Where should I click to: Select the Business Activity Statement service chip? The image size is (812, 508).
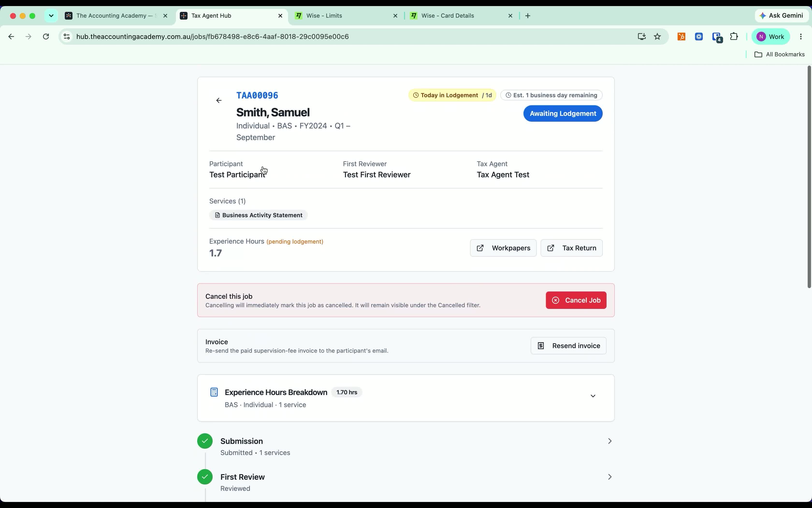258,215
